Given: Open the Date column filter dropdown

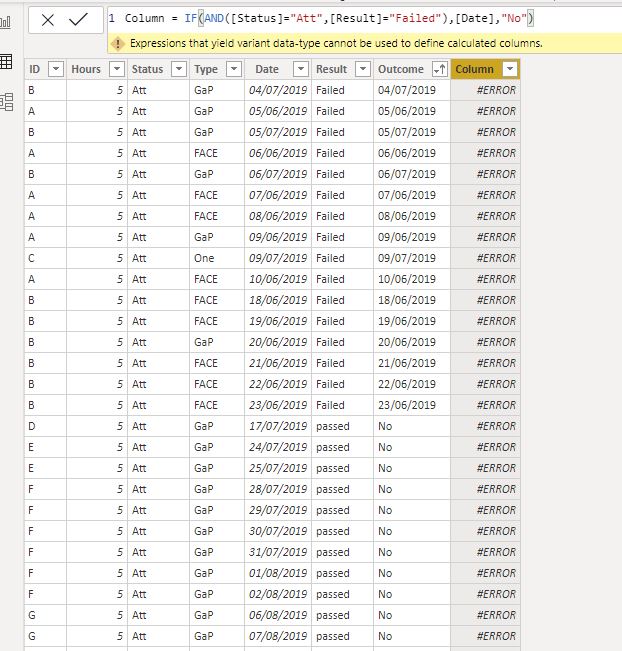Looking at the screenshot, I should 301,69.
